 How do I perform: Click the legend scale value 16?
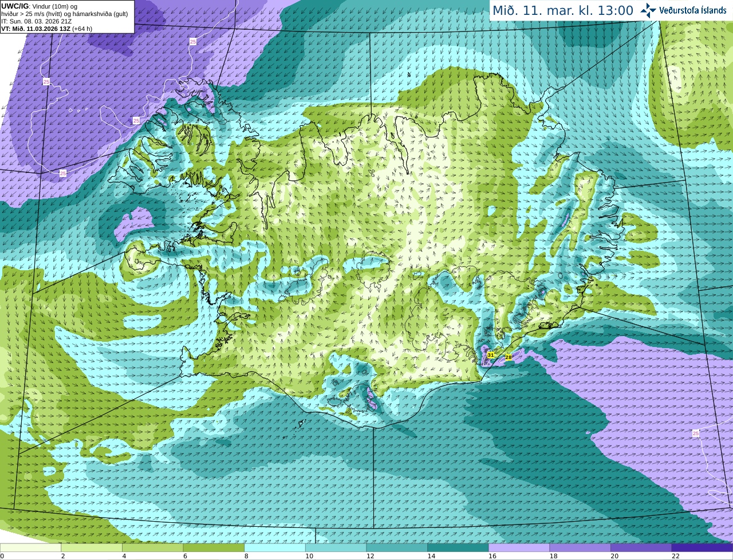(492, 556)
